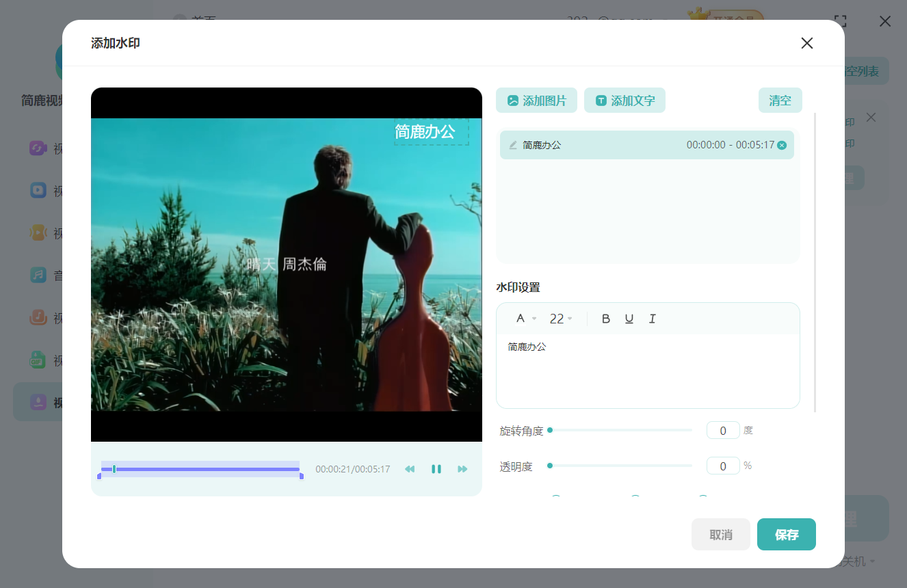Screen dimensions: 907x588
Task: Toggle italic styling on the watermark text
Action: (652, 318)
